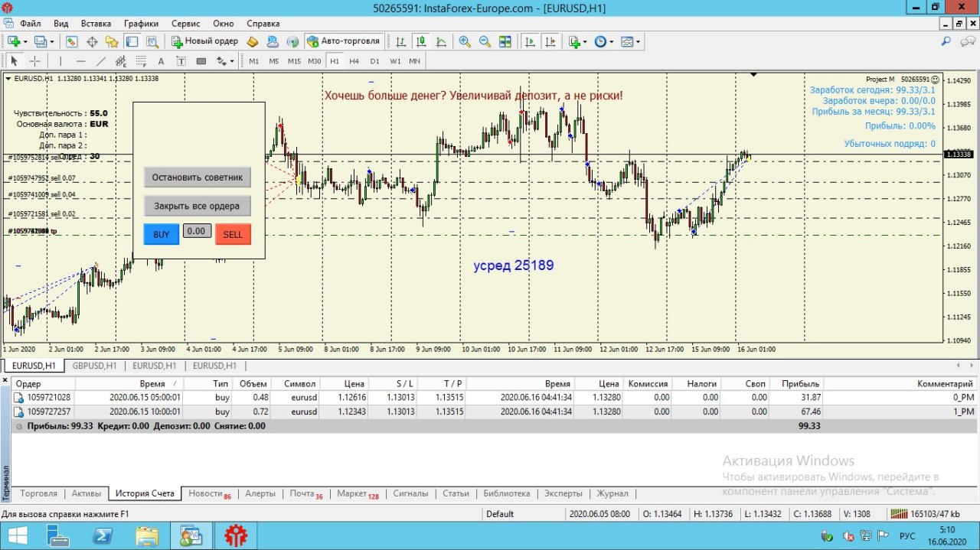980x550 pixels.
Task: Zoom out the chart magnifier icon
Action: pos(485,41)
